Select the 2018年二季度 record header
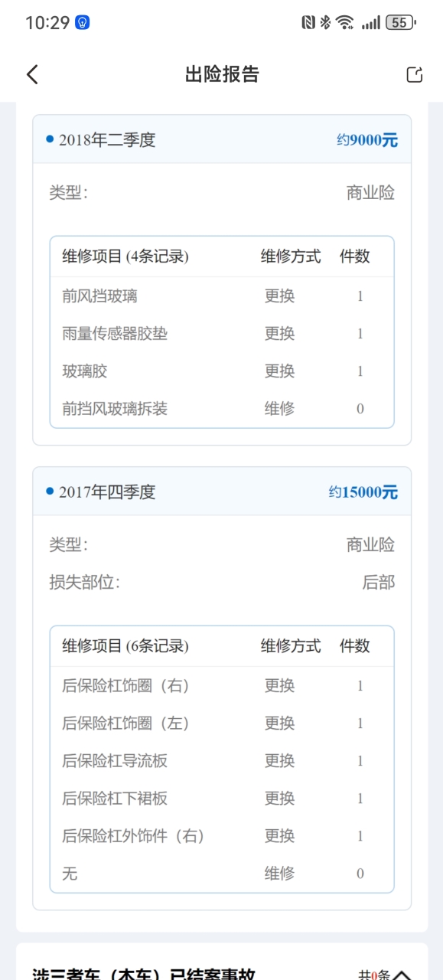 pyautogui.click(x=222, y=139)
